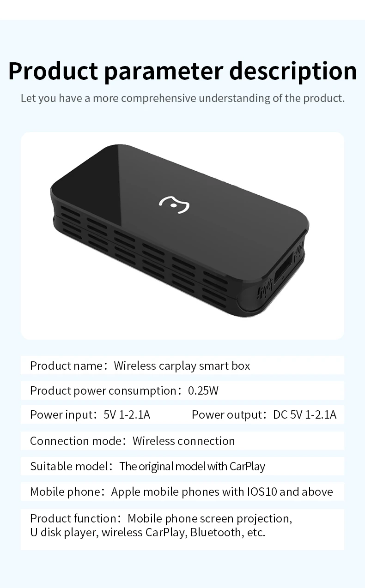Click the comprehensive understanding subtitle text
This screenshot has width=365, height=588.
click(x=182, y=98)
